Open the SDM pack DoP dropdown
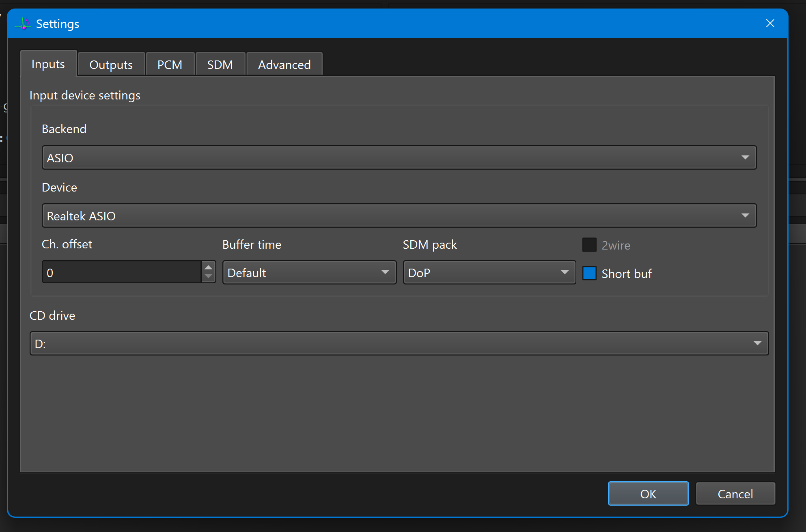Viewport: 806px width, 532px height. pyautogui.click(x=489, y=273)
